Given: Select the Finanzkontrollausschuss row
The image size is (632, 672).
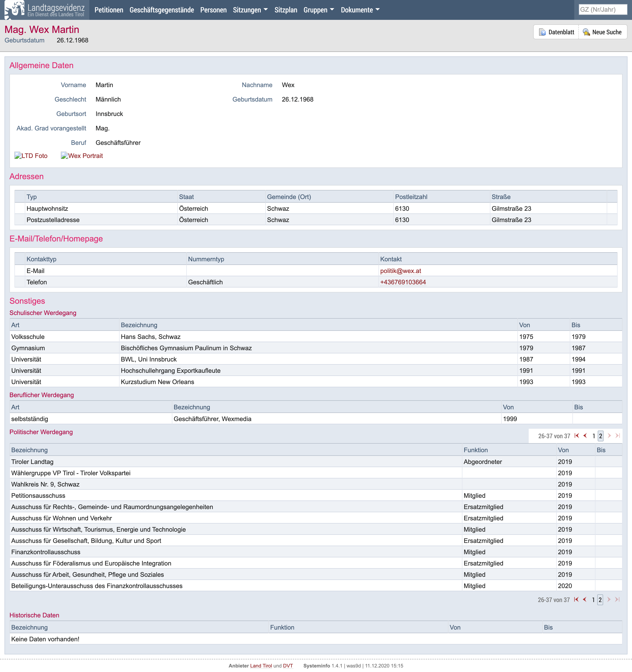Looking at the screenshot, I should point(316,552).
